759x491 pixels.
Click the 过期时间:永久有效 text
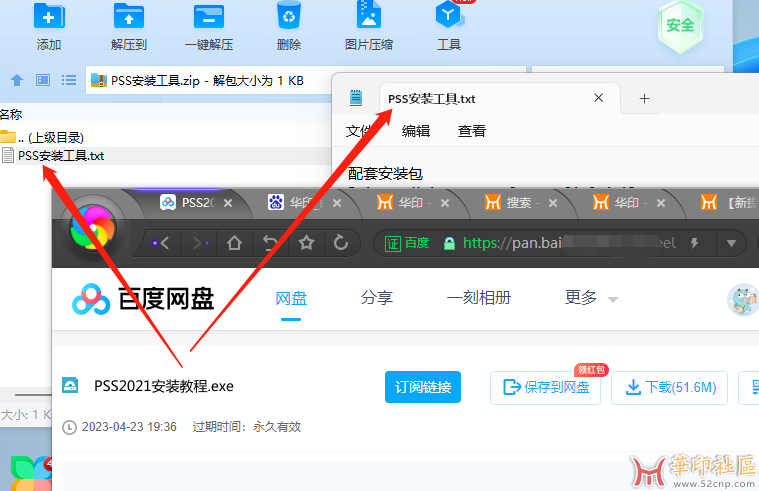(x=247, y=427)
